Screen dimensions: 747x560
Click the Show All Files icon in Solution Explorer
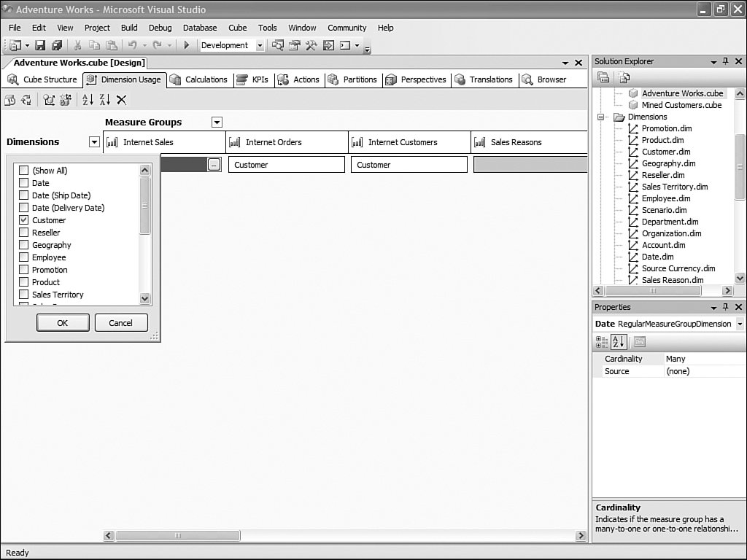coord(624,77)
